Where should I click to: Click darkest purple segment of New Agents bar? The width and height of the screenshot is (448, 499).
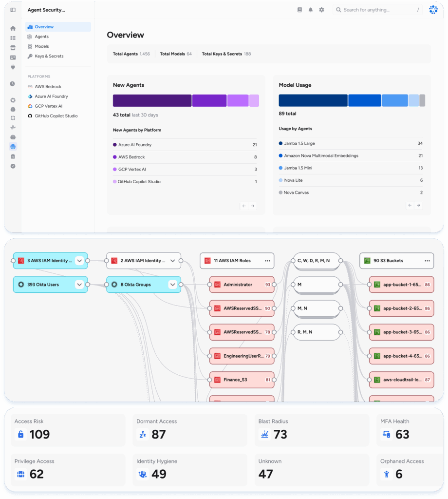tap(152, 100)
